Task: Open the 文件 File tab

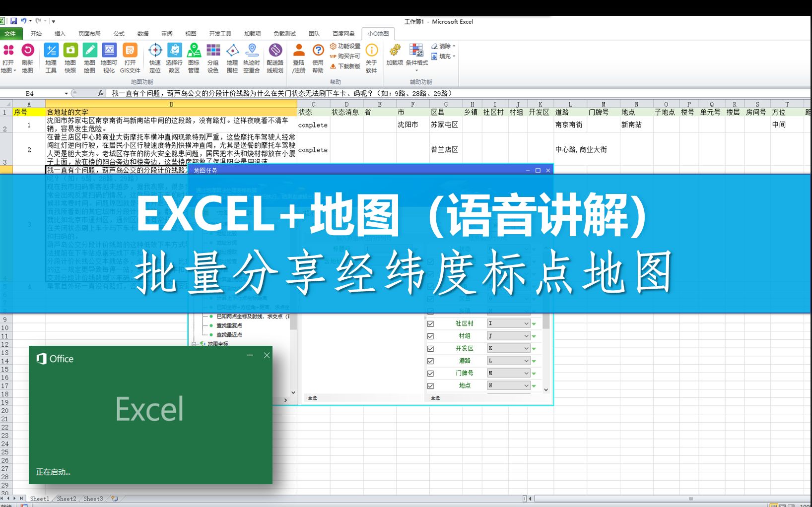Action: pyautogui.click(x=10, y=34)
